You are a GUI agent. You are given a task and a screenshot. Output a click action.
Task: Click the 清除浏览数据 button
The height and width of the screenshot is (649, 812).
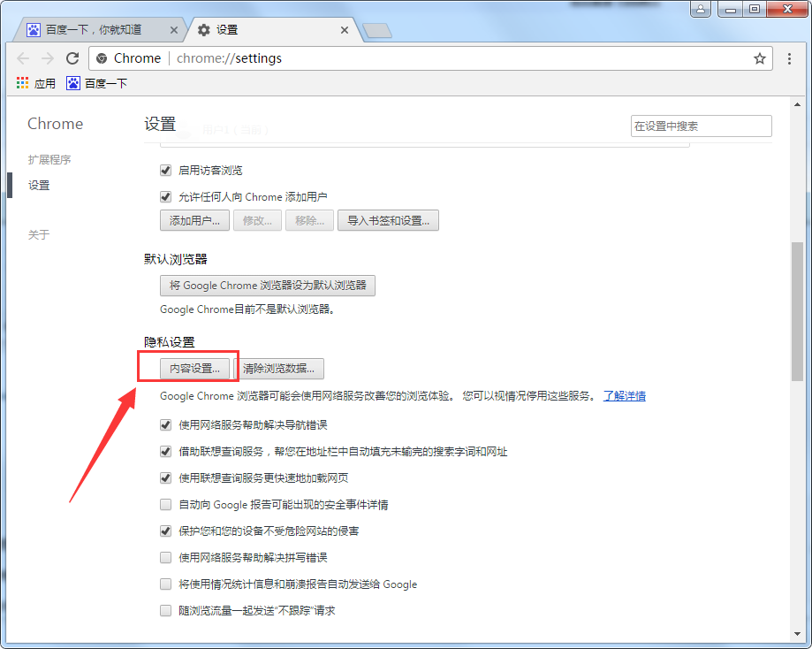point(282,369)
